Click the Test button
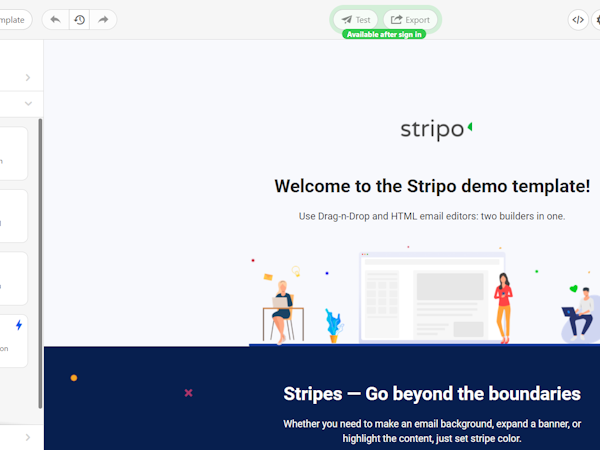Screen dimensions: 600x450 [x=355, y=20]
